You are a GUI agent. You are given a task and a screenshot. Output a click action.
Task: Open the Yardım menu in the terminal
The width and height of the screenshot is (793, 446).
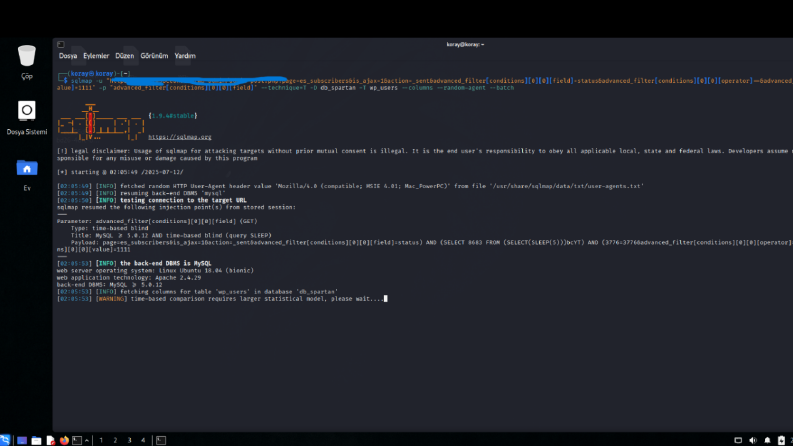click(185, 56)
